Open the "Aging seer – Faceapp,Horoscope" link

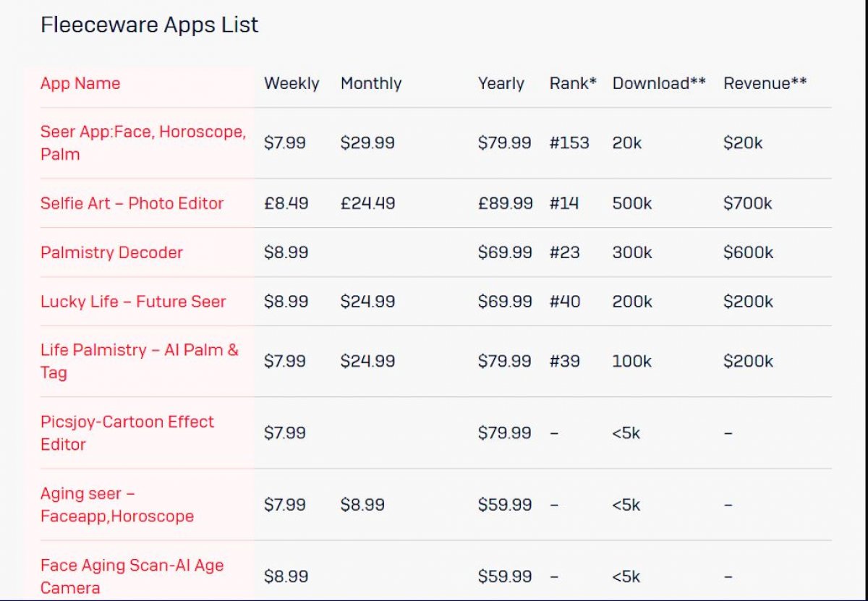click(116, 504)
